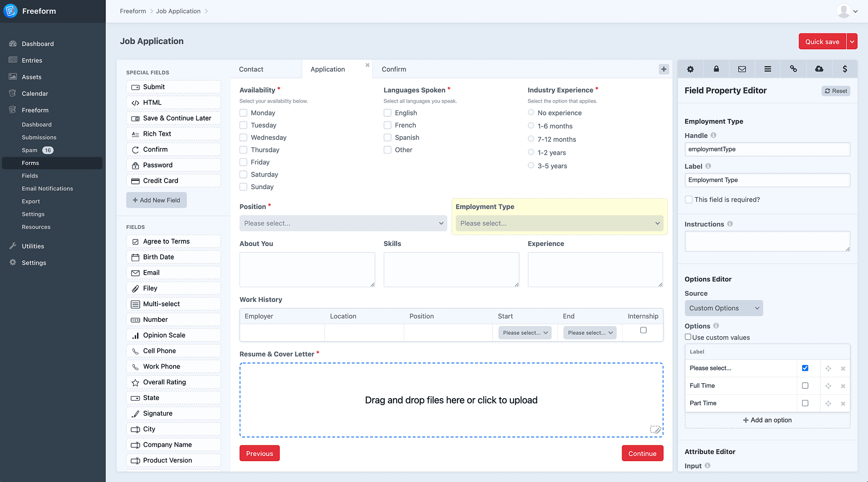Switch to the Confirm tab

pos(393,69)
